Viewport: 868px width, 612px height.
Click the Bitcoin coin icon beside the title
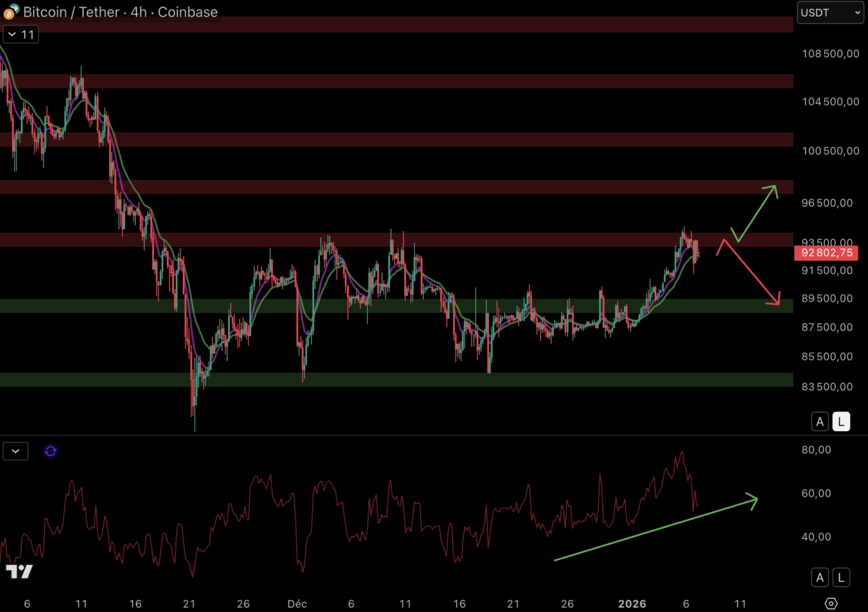[x=10, y=12]
